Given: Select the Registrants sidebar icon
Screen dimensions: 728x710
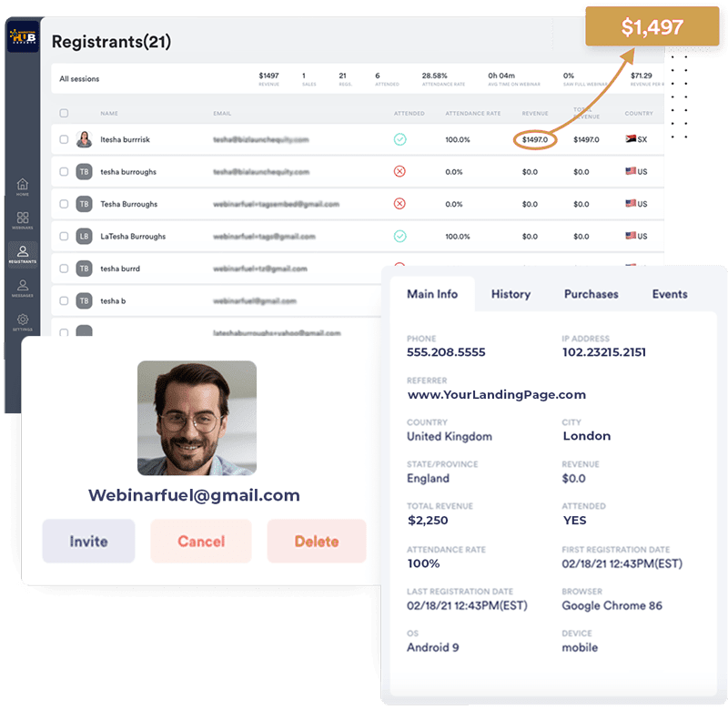Looking at the screenshot, I should tap(22, 255).
